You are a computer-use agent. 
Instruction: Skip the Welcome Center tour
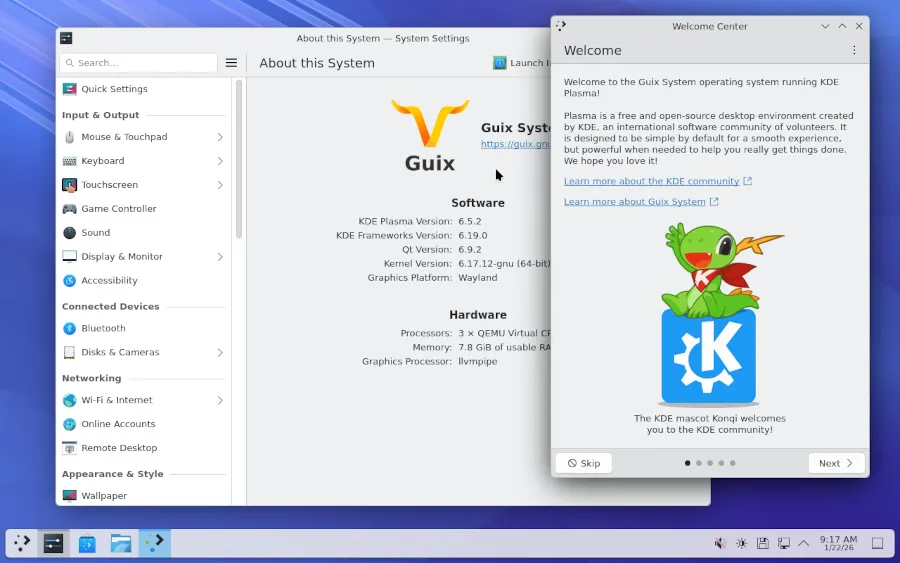coord(584,463)
